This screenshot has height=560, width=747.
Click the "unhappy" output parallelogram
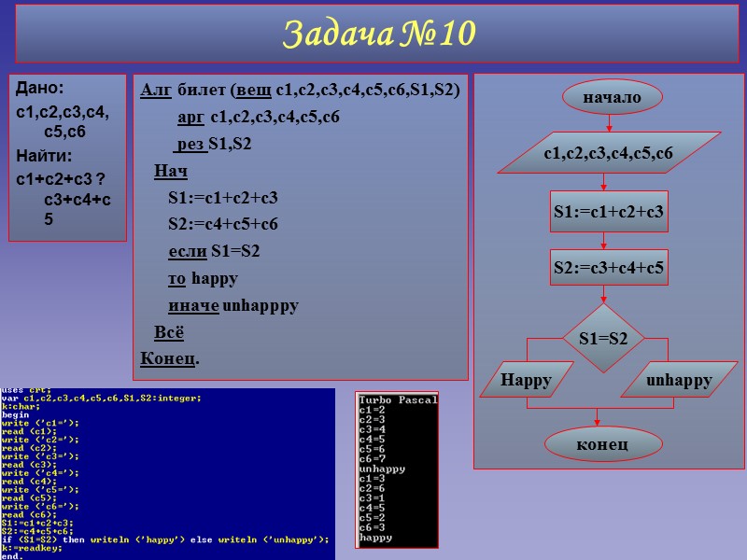[x=682, y=380]
